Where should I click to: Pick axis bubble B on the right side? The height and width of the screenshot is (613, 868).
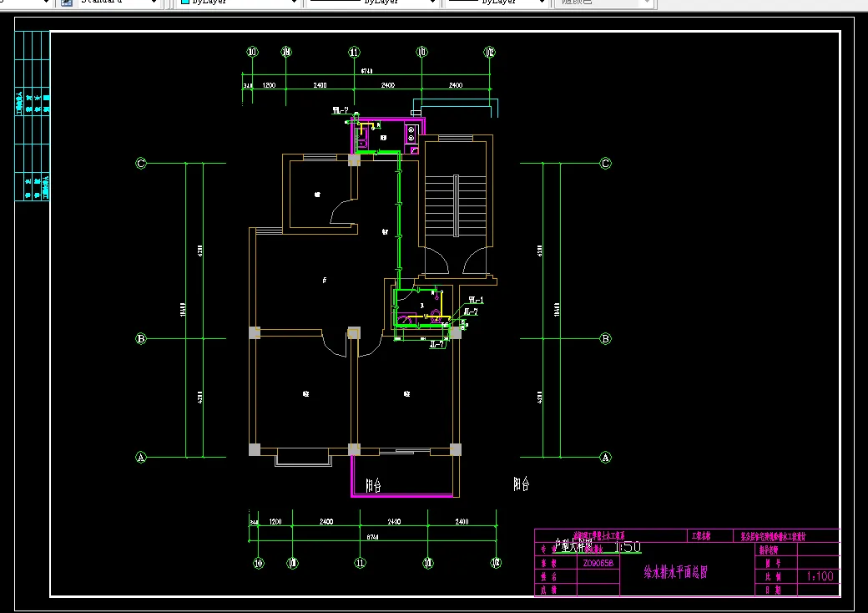(x=606, y=338)
